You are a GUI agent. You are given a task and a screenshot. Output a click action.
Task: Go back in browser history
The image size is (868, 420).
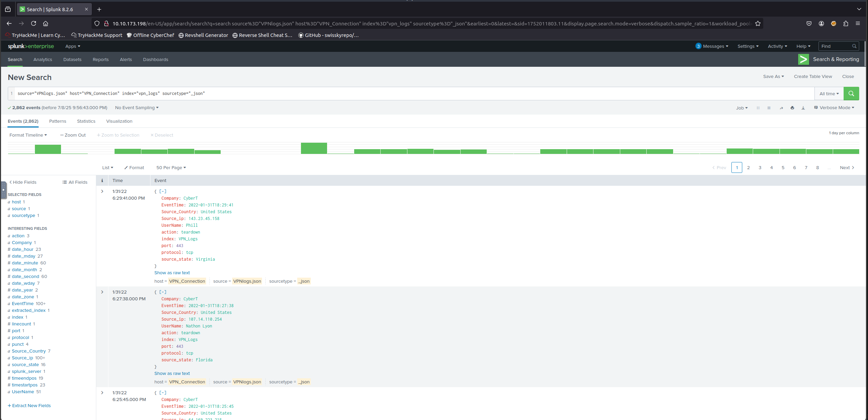click(x=9, y=23)
